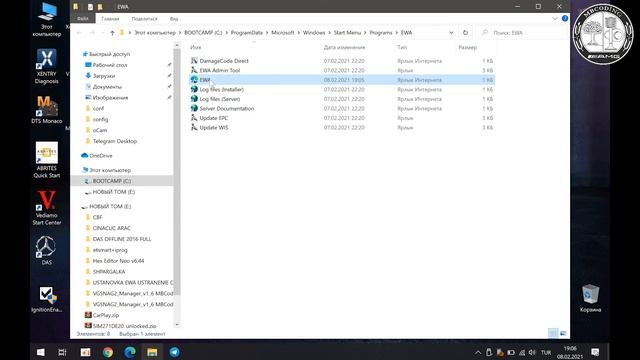This screenshot has height=360, width=640.
Task: Refresh the current folder view
Action: tap(465, 33)
